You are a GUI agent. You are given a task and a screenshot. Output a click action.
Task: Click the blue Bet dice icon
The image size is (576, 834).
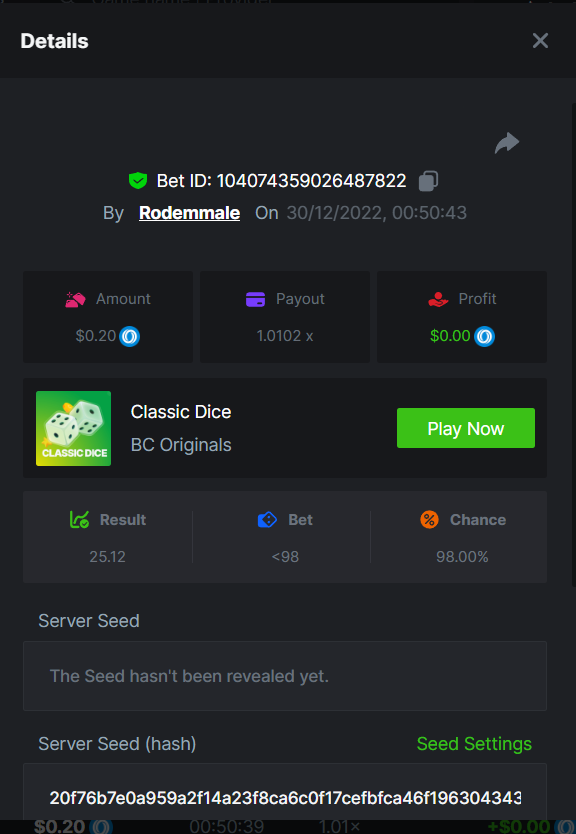coord(268,520)
